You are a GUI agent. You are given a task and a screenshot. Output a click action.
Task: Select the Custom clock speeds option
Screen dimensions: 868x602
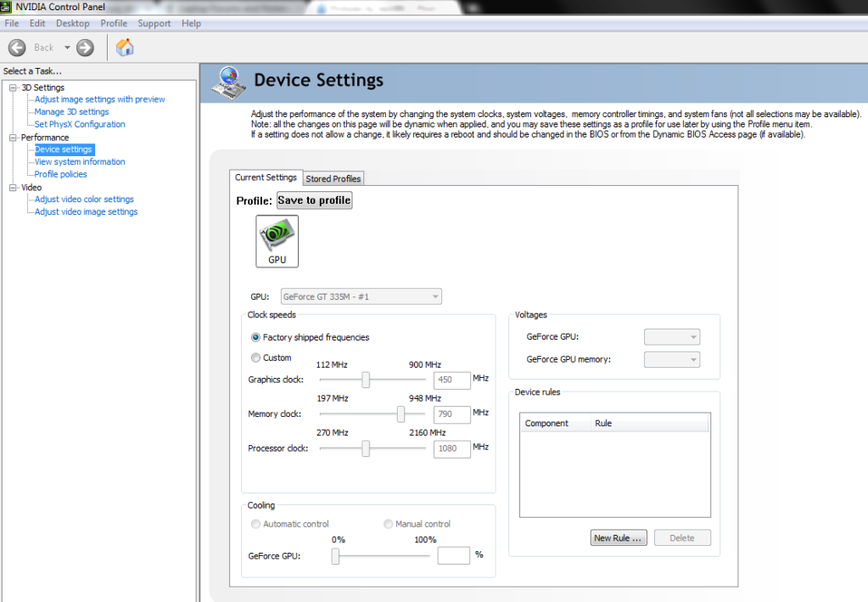(255, 357)
